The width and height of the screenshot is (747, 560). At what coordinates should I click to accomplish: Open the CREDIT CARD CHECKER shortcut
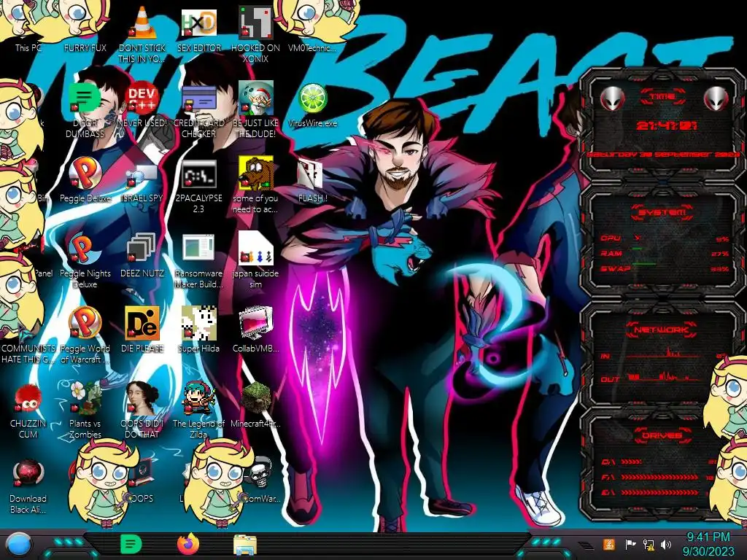(198, 99)
